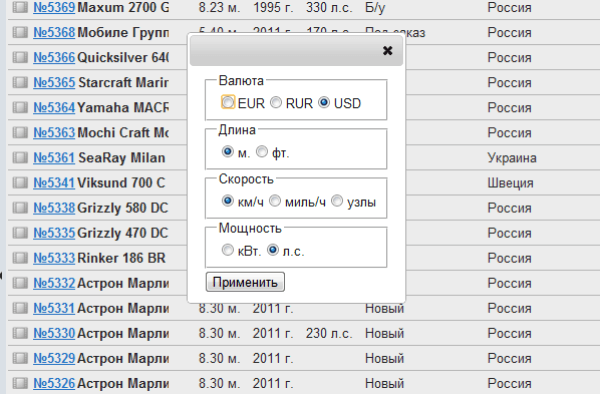Click the row icon beside №5326
The height and width of the screenshot is (394, 600).
tap(20, 383)
